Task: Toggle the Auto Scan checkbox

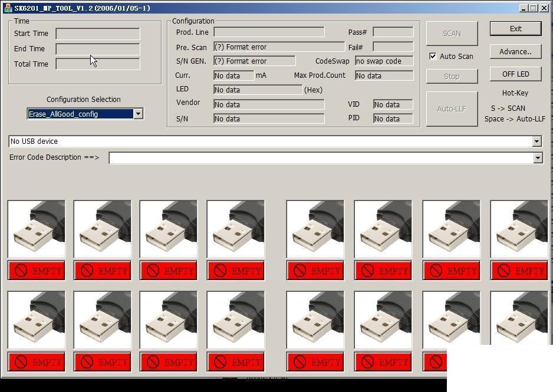Action: tap(433, 57)
